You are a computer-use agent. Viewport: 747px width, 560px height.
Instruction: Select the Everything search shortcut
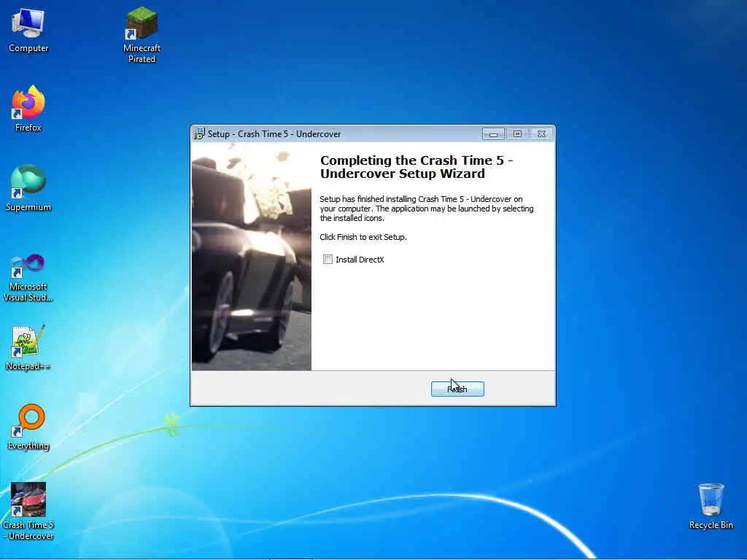point(28,427)
